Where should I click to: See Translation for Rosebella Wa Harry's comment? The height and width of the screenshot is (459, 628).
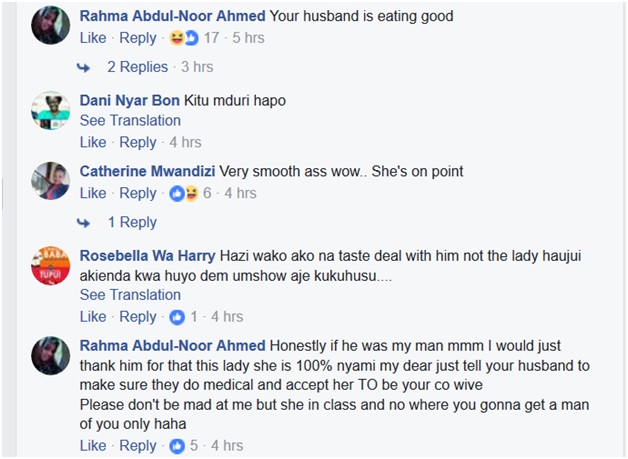(130, 295)
